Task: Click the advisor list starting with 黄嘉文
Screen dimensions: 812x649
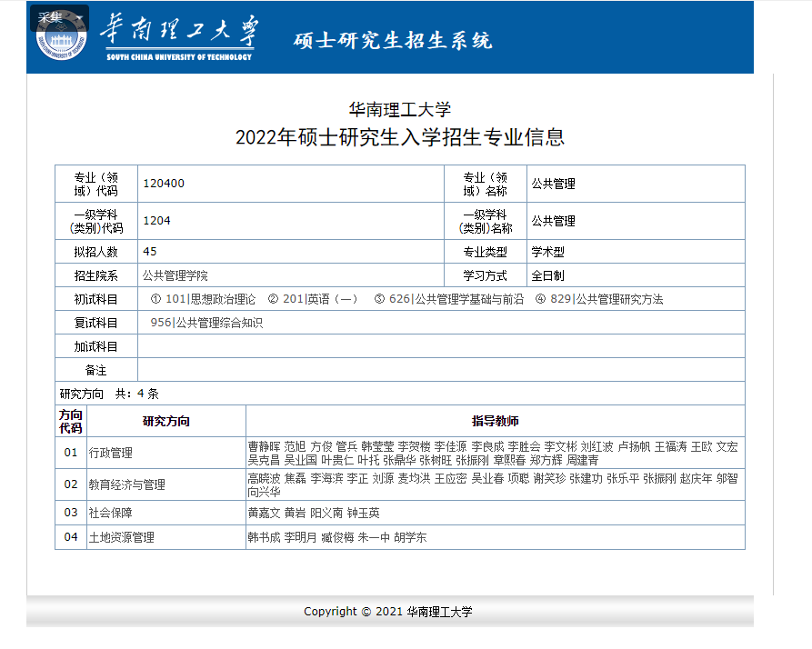Action: (x=314, y=513)
